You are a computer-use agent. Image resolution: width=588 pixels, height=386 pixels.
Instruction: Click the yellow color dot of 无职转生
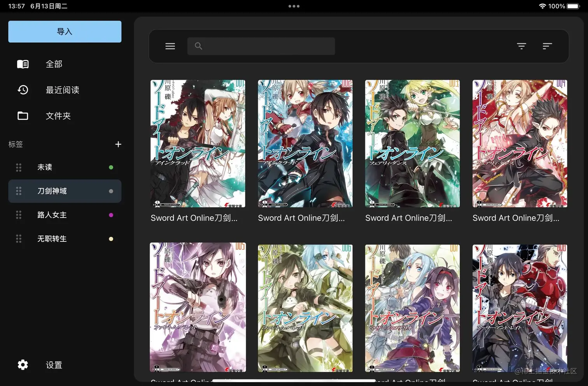[111, 239]
